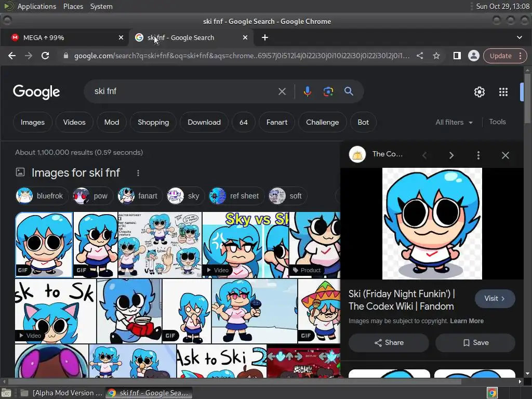Apply the Download filter chip

coord(204,122)
